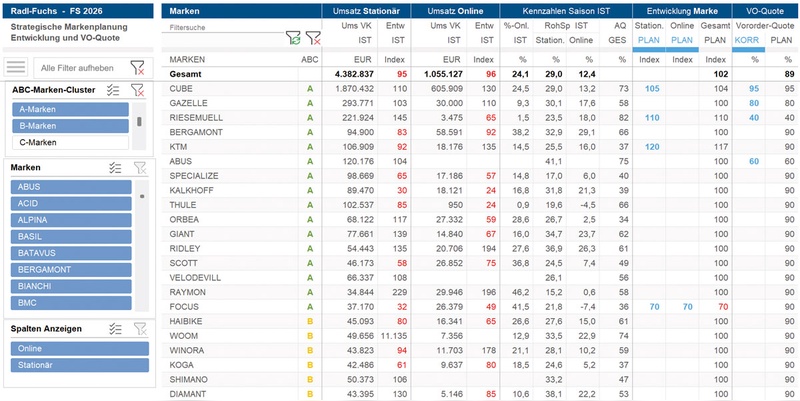Clear the Spalten Anzeigen filter funnel icon
Viewport: 800px width, 401px height.
pyautogui.click(x=139, y=329)
